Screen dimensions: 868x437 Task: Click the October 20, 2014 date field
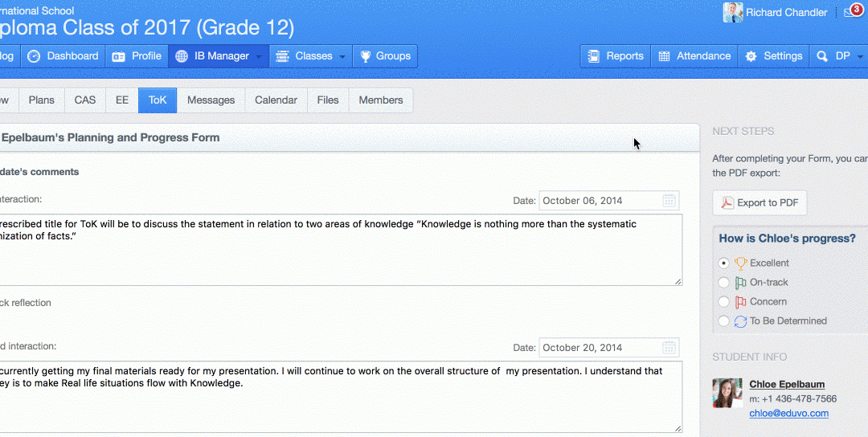[x=609, y=348]
